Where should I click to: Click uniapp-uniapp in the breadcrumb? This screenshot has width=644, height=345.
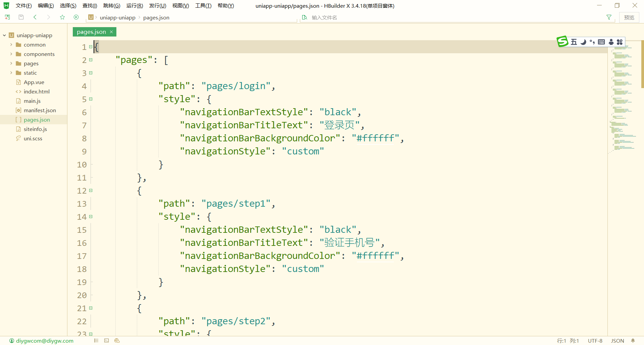click(118, 17)
